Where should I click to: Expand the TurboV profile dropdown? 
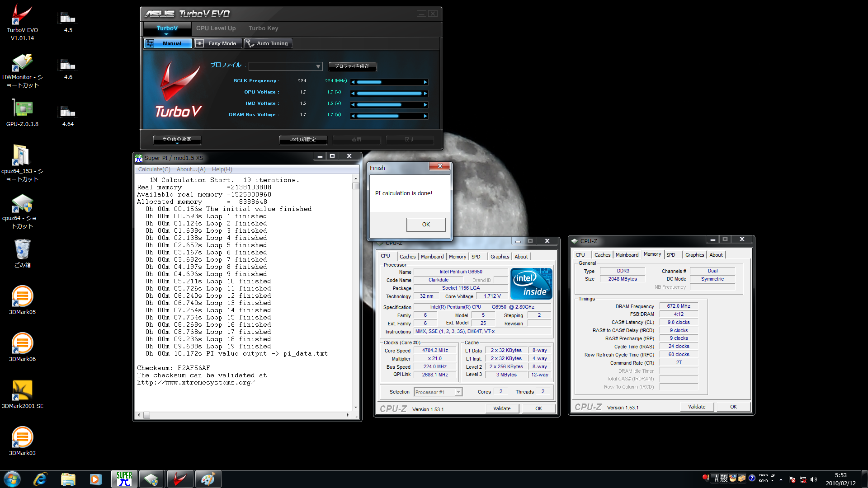[318, 66]
